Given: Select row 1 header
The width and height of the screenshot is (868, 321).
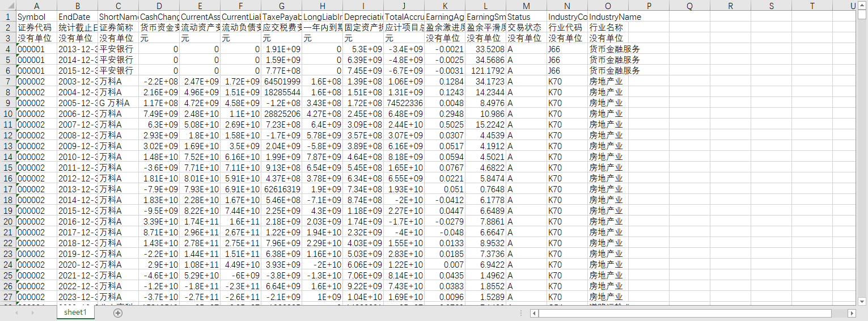Looking at the screenshot, I should coord(8,17).
